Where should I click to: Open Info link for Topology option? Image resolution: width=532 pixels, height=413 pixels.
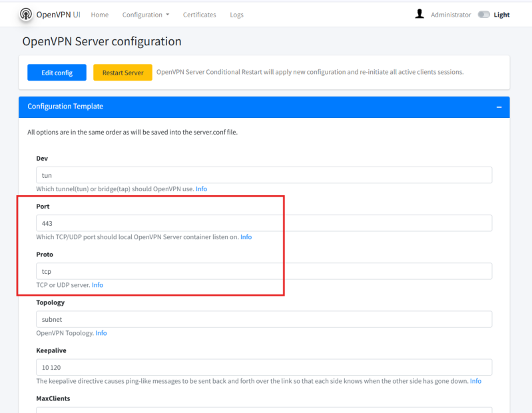click(x=101, y=333)
